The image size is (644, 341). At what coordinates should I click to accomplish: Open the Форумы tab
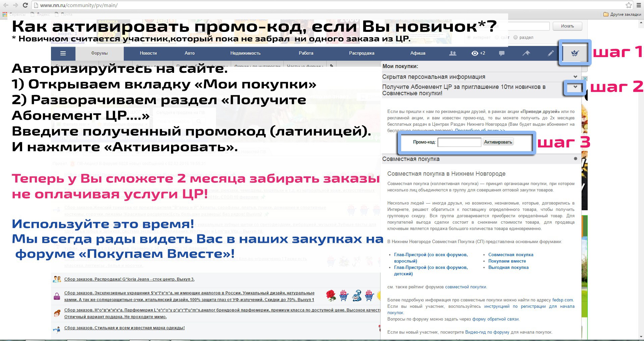[99, 53]
